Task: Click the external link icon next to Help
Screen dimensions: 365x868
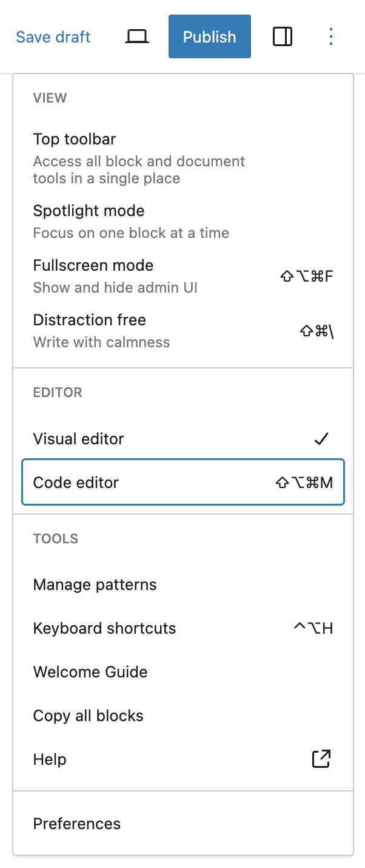Action: (321, 759)
